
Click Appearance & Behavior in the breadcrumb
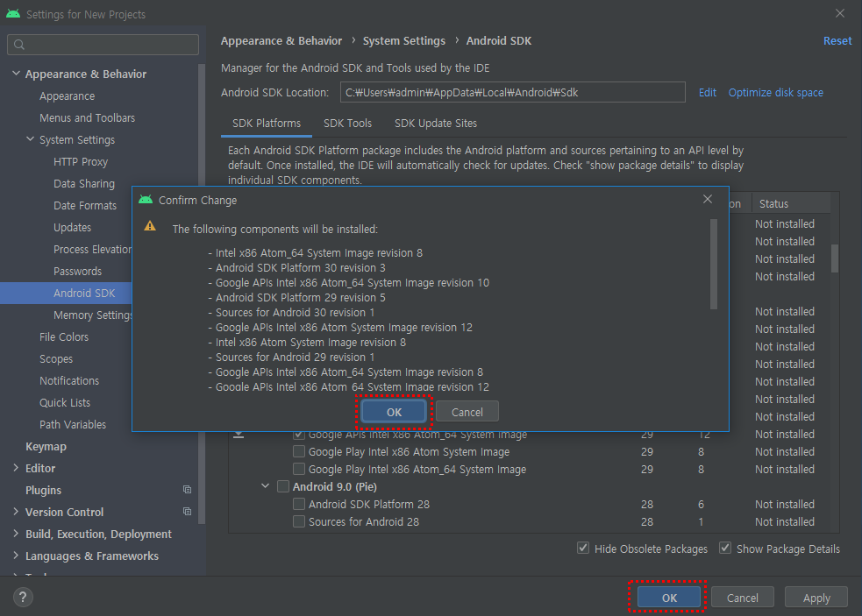pos(281,40)
